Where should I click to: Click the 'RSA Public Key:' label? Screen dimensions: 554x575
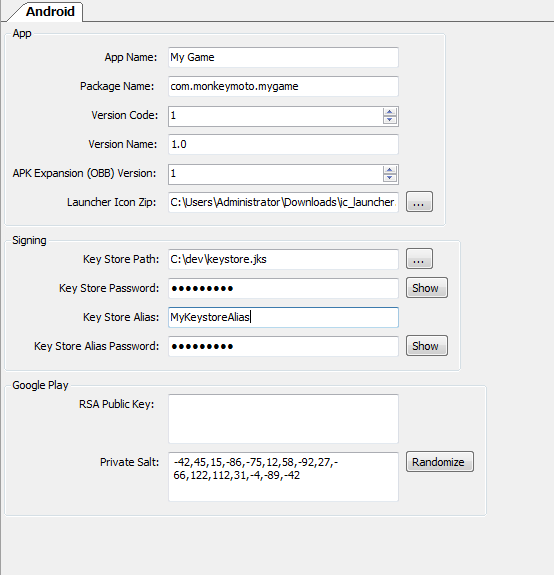pyautogui.click(x=117, y=404)
